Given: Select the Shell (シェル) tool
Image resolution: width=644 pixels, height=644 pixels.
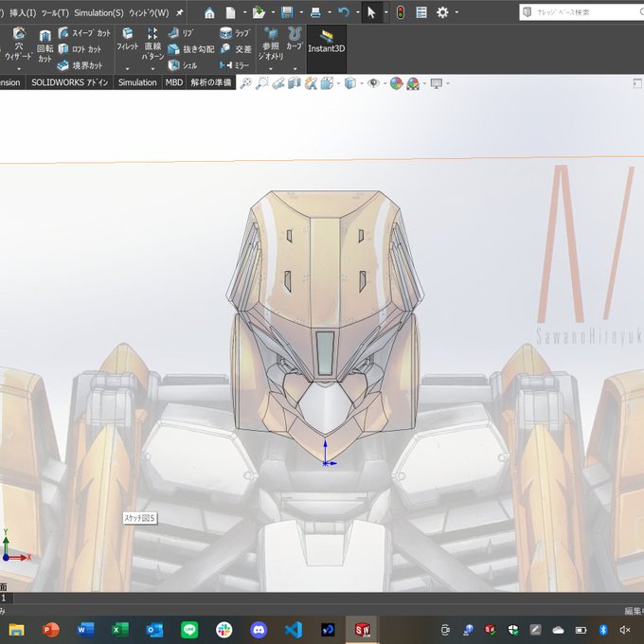Looking at the screenshot, I should coord(183,65).
